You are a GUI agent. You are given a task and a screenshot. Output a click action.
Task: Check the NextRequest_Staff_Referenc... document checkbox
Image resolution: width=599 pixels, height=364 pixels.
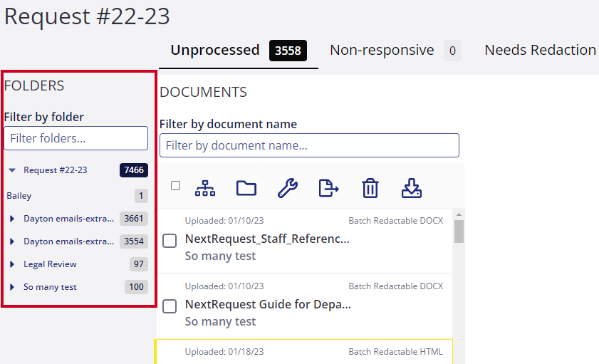(x=170, y=241)
